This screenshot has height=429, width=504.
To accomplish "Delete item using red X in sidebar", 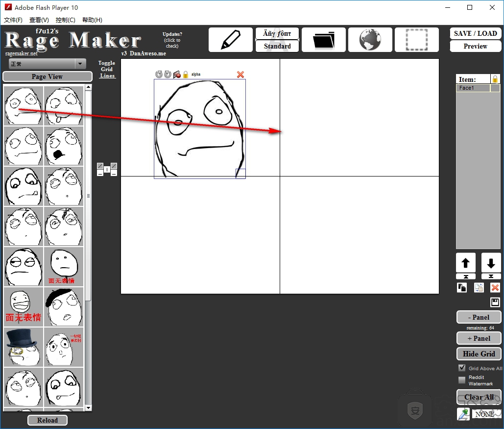I will (x=495, y=287).
